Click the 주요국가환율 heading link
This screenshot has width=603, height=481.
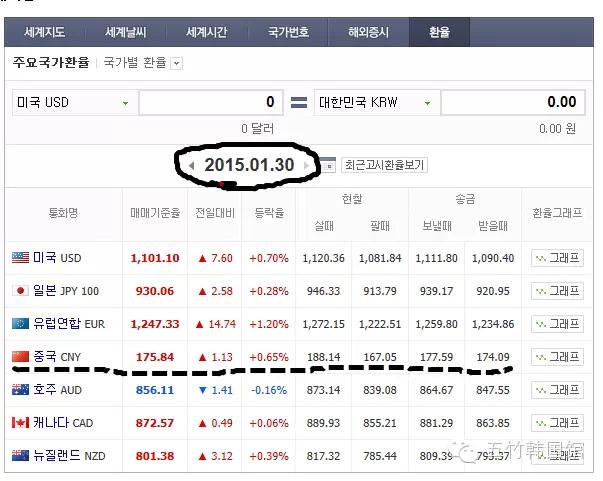pos(52,63)
